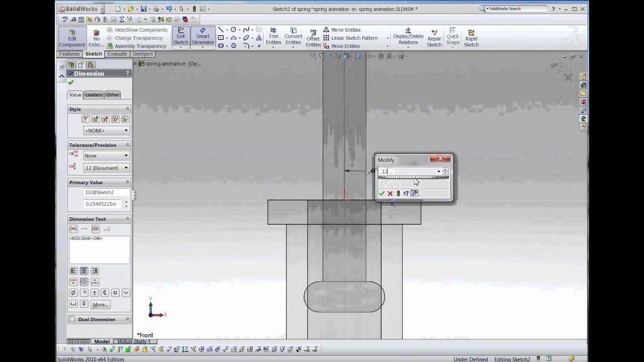Select the Convert Entities tool
644x362 pixels.
293,37
